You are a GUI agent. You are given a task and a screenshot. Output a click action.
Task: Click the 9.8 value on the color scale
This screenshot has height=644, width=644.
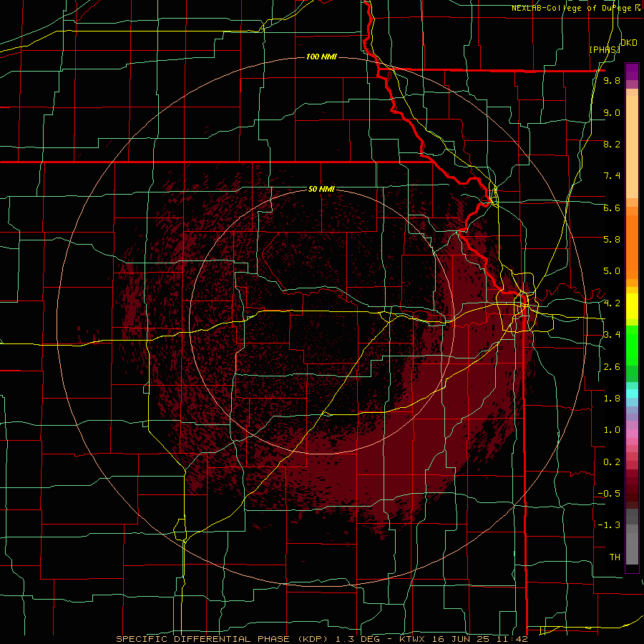(x=612, y=81)
